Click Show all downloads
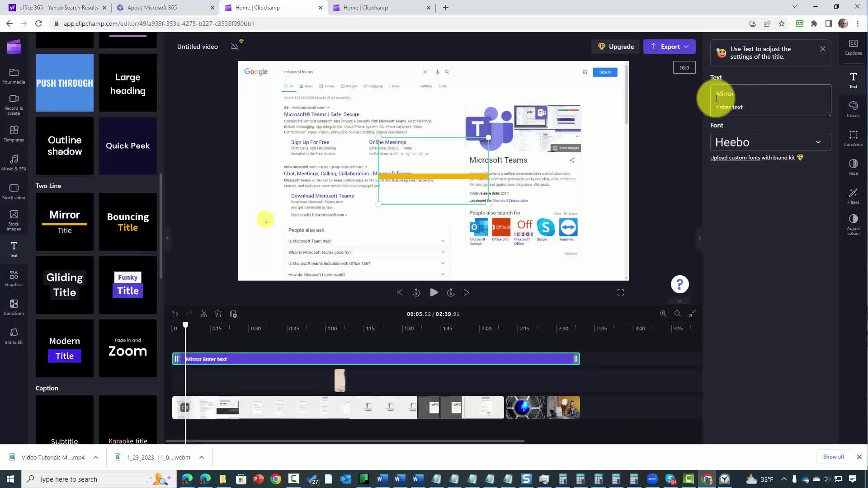The width and height of the screenshot is (868, 488). pyautogui.click(x=833, y=457)
